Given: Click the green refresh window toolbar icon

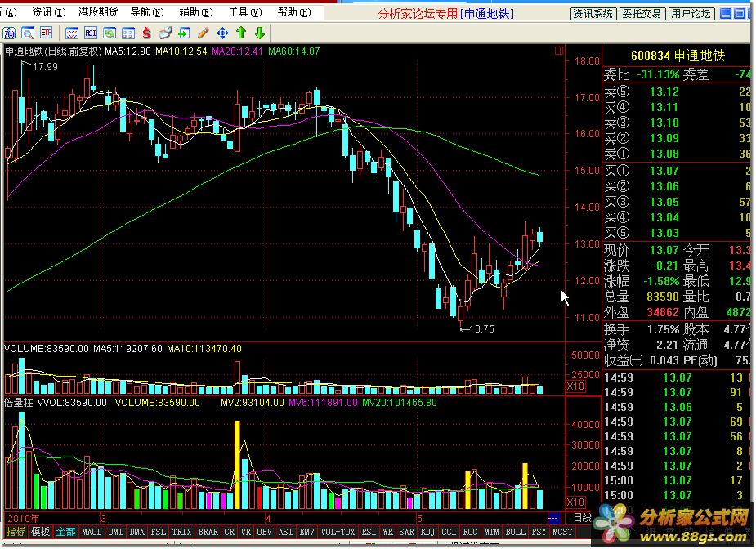Looking at the screenshot, I should point(110,33).
